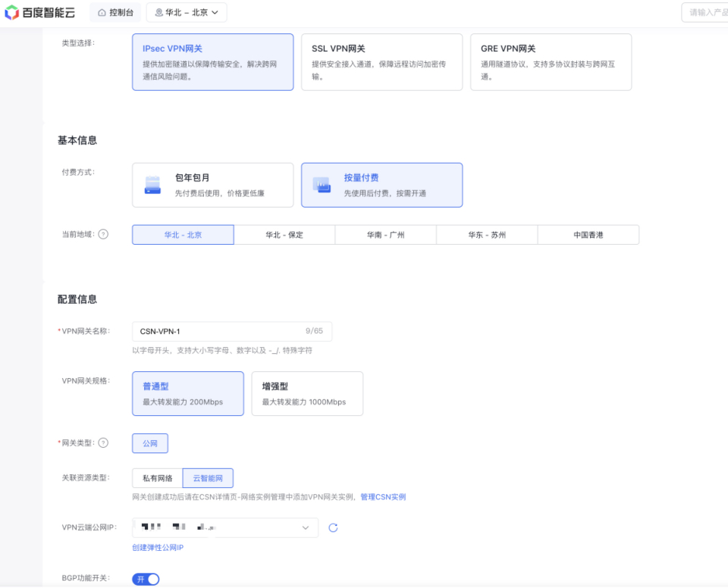The height and width of the screenshot is (588, 728).
Task: Toggle the BGP功能开关 switch
Action: [x=146, y=579]
